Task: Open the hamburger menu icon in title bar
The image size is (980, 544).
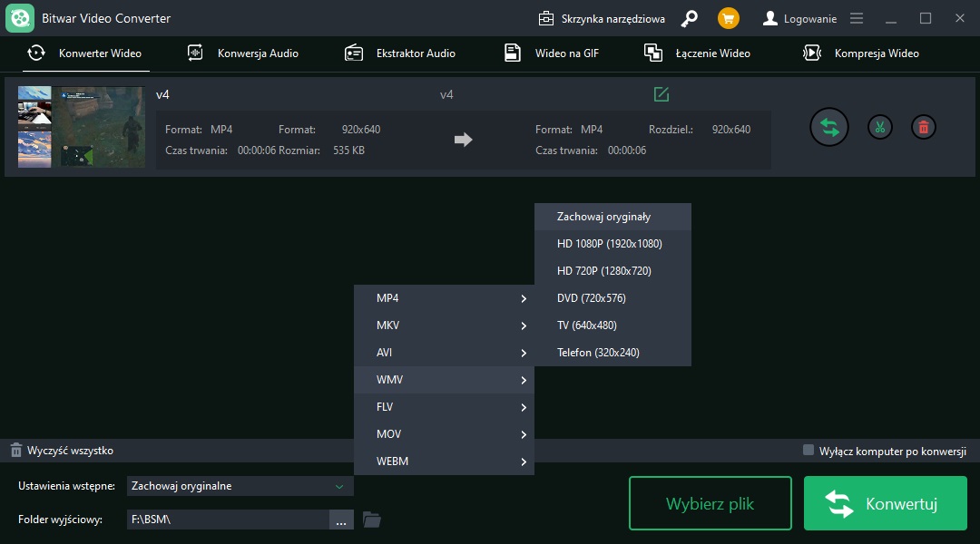Action: tap(857, 18)
